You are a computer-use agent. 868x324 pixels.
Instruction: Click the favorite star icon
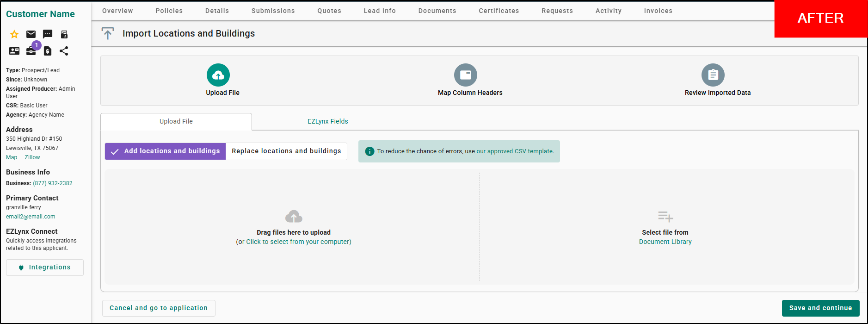pyautogui.click(x=14, y=34)
